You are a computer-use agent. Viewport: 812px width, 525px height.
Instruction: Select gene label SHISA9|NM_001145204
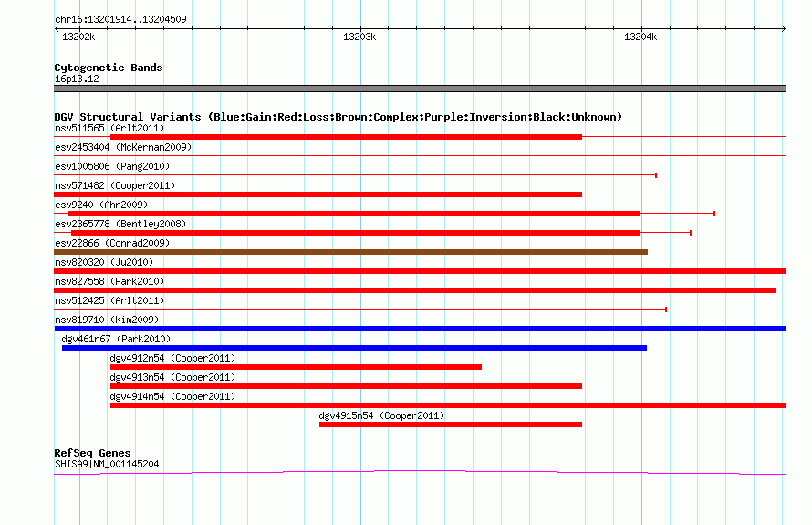(x=107, y=465)
